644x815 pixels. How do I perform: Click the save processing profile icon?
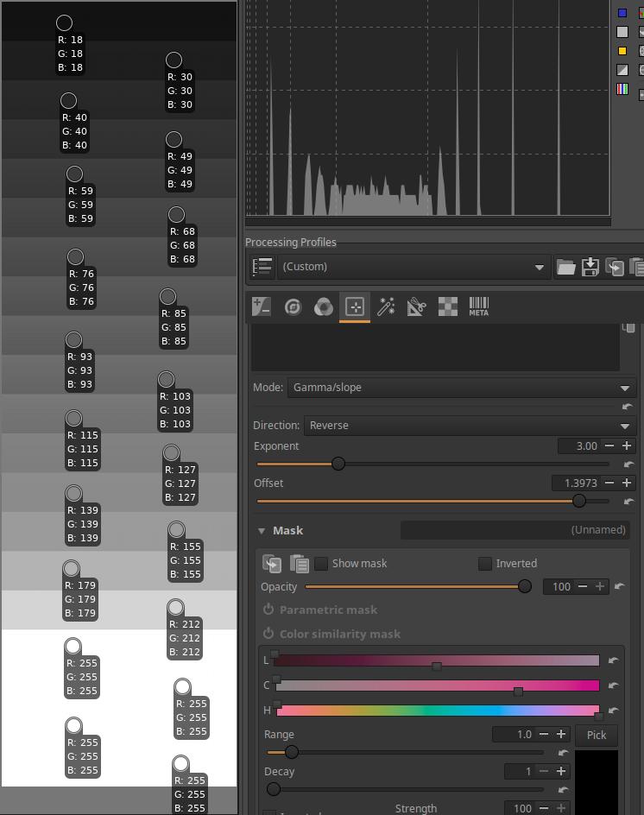coord(590,267)
